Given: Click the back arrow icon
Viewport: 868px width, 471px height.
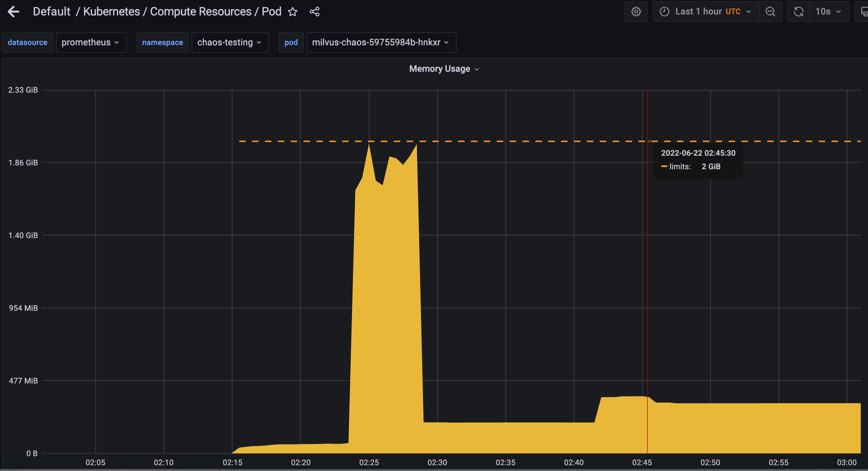Looking at the screenshot, I should [x=14, y=12].
